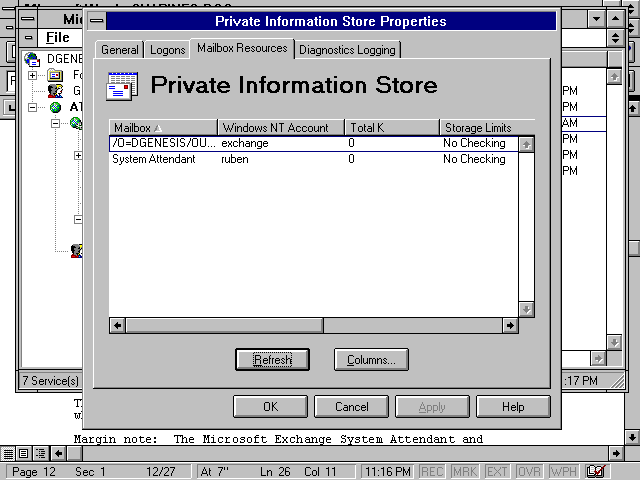640x480 pixels.
Task: Open the Diagnostics Logging tab
Action: click(x=347, y=50)
